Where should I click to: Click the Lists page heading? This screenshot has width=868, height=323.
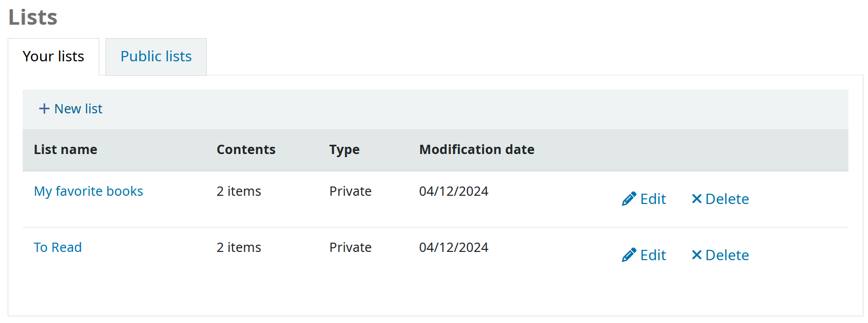click(x=32, y=16)
